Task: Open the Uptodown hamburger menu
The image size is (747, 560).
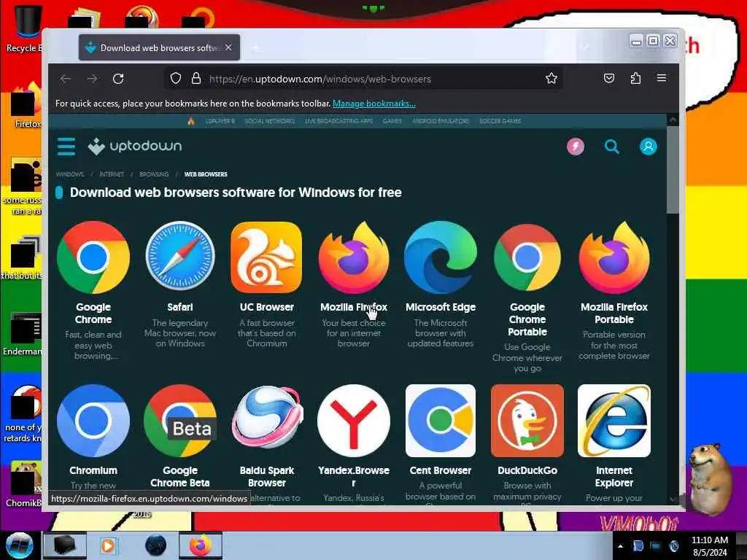Action: click(x=66, y=147)
